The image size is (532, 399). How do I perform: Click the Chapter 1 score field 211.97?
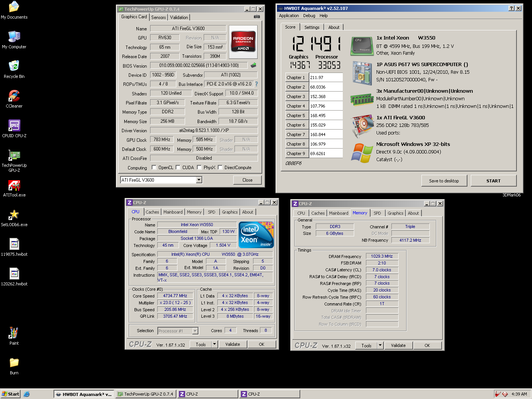pyautogui.click(x=326, y=78)
